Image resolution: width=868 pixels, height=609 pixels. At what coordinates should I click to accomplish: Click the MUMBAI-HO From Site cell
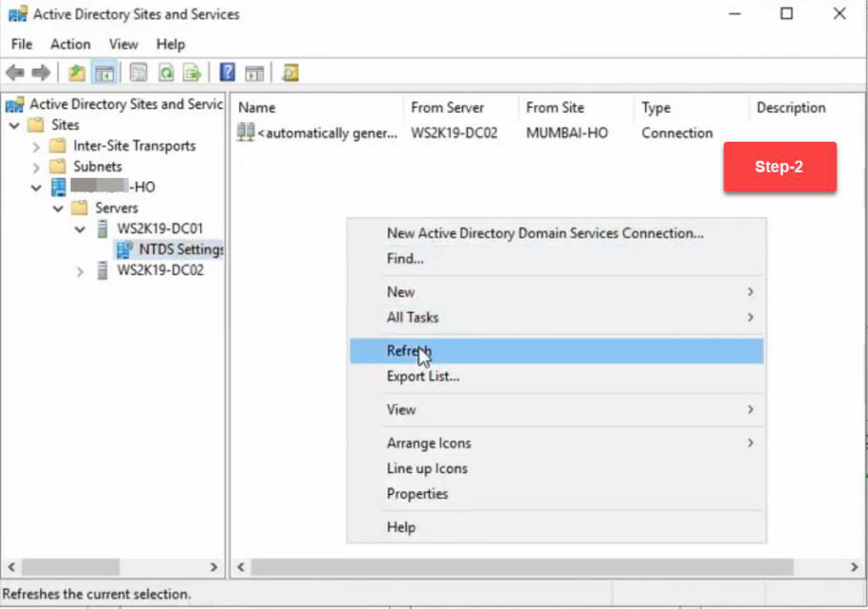coord(567,133)
